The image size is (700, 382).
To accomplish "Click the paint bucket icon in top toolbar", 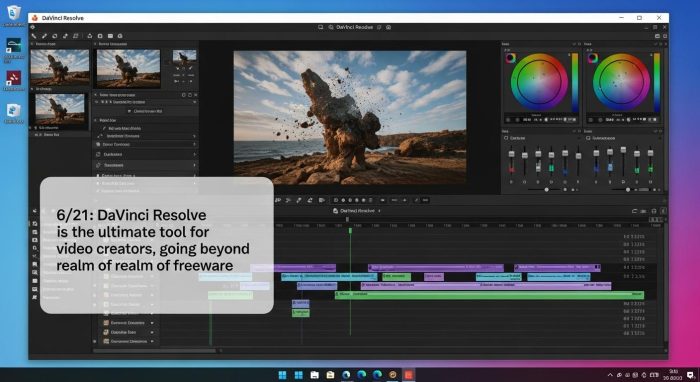I will point(90,36).
